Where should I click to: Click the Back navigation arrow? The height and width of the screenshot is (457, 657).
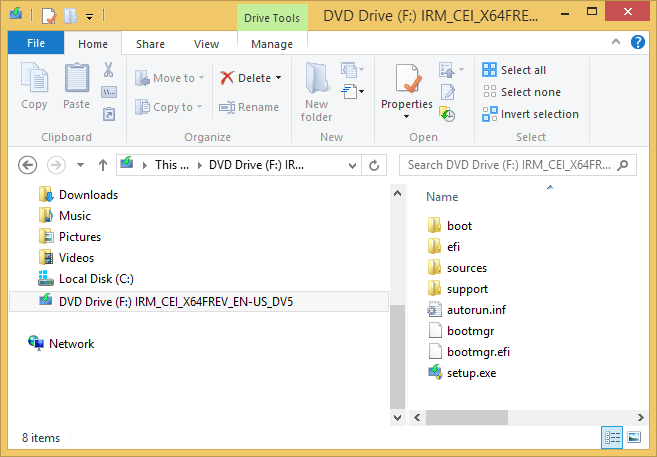28,165
